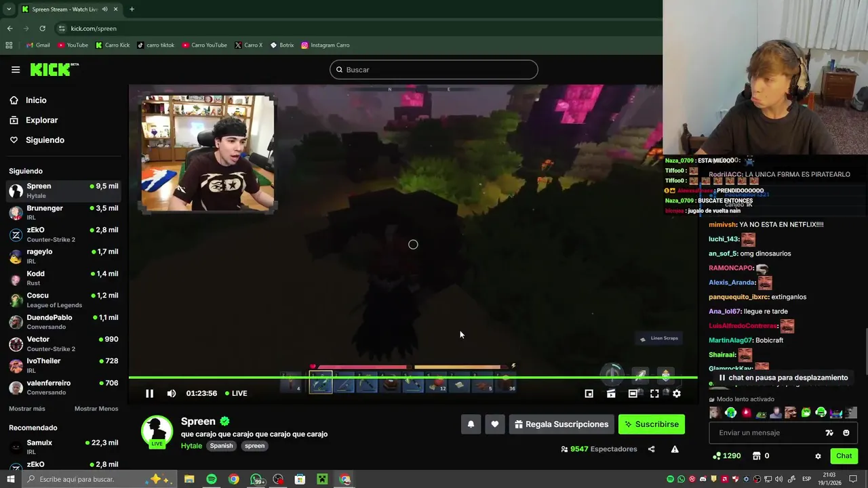
Task: Open emote picker in chat input
Action: (x=846, y=432)
